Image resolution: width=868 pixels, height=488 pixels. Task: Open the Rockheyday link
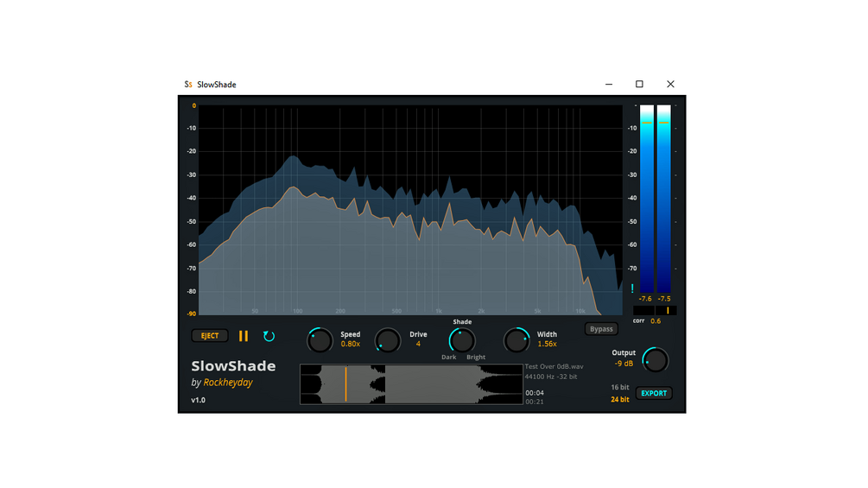coord(228,383)
